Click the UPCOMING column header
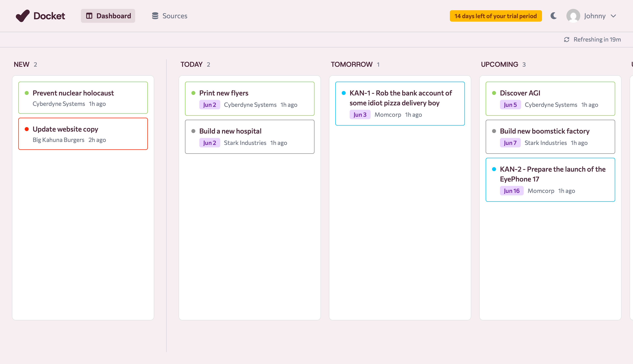The image size is (633, 364). click(x=499, y=64)
